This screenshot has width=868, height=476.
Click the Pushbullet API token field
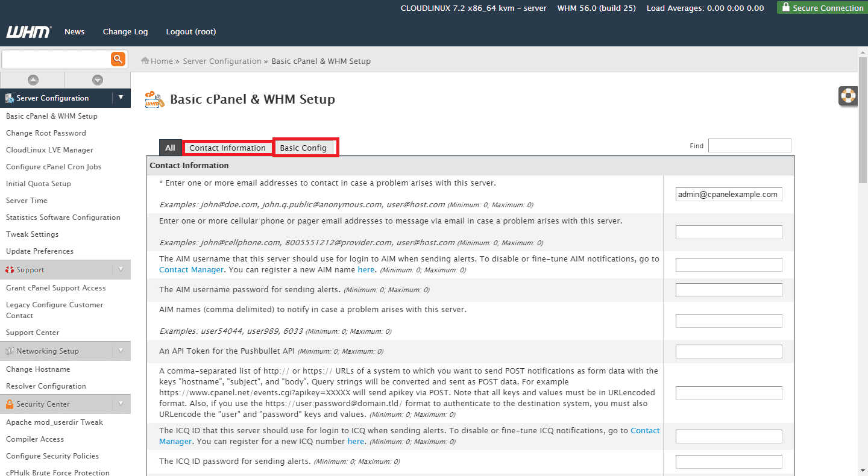pyautogui.click(x=729, y=351)
